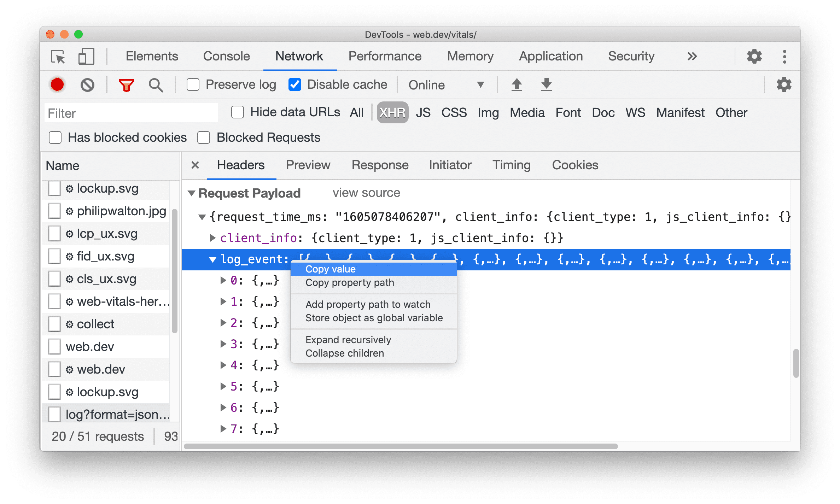Click the filter funnel icon
840x504 pixels.
[x=127, y=84]
